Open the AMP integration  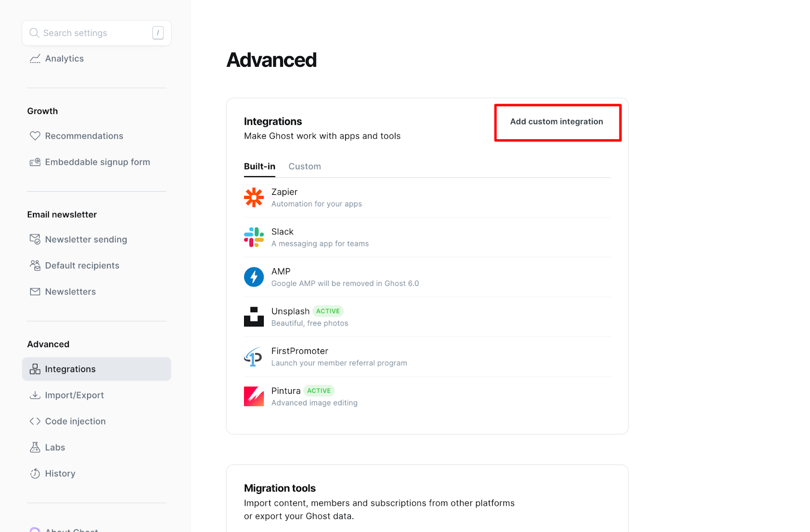[427, 277]
